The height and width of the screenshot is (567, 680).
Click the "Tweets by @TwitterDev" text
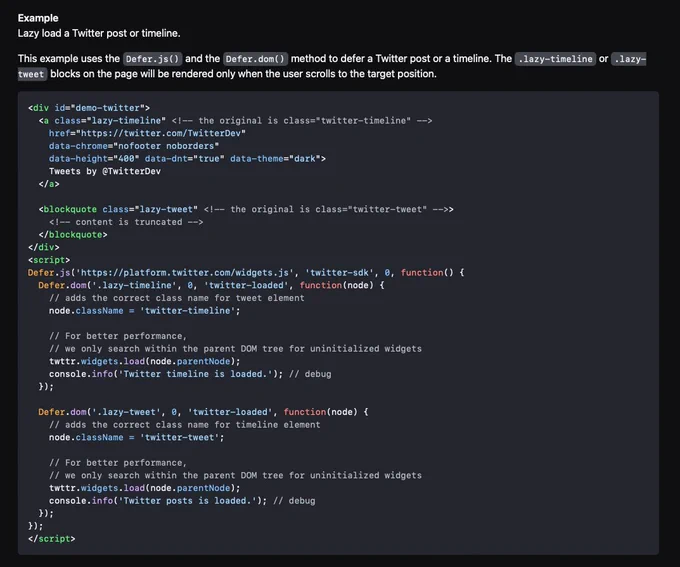coord(105,171)
